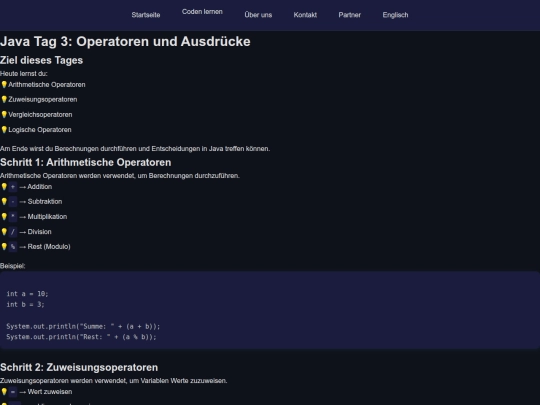Click the heading Java Tag 3: Operatoren und Ausdrücke
The height and width of the screenshot is (405, 540).
tap(125, 42)
